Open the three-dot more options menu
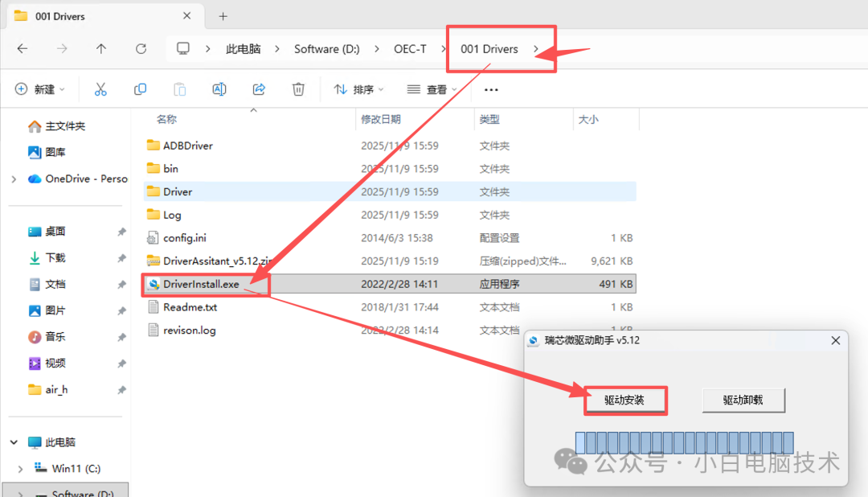Image resolution: width=868 pixels, height=497 pixels. (491, 89)
